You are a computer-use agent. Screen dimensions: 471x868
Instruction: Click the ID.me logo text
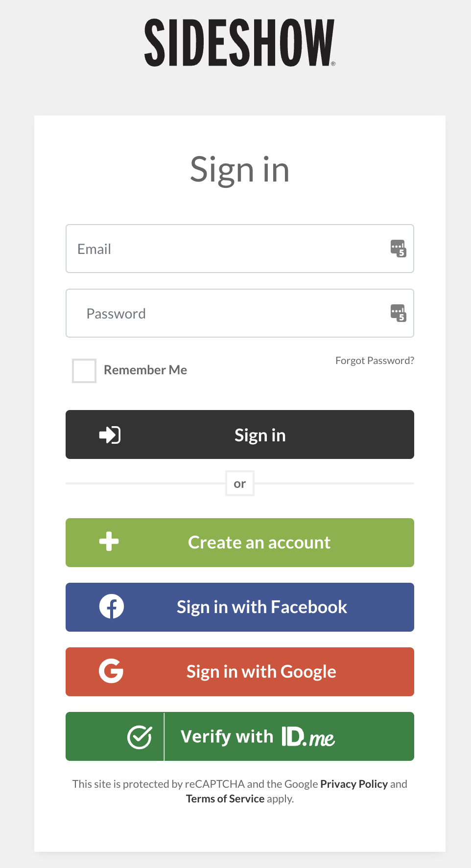coord(308,737)
